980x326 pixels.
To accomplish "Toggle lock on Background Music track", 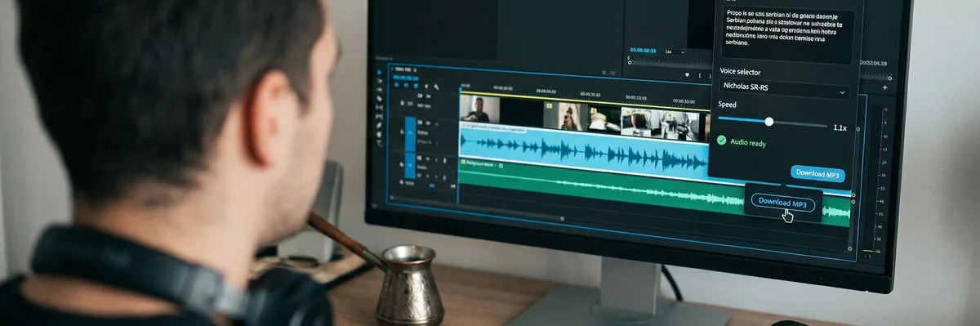I will pos(402,164).
